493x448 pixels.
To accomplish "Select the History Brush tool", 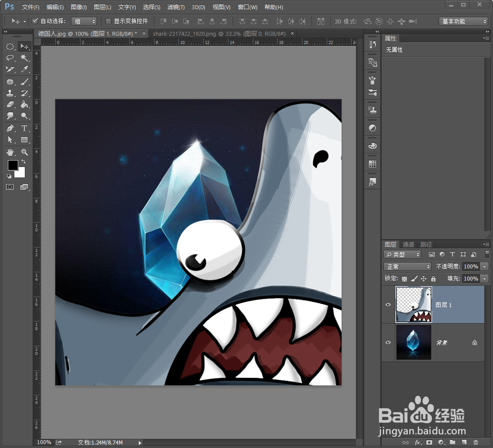I will click(x=24, y=93).
